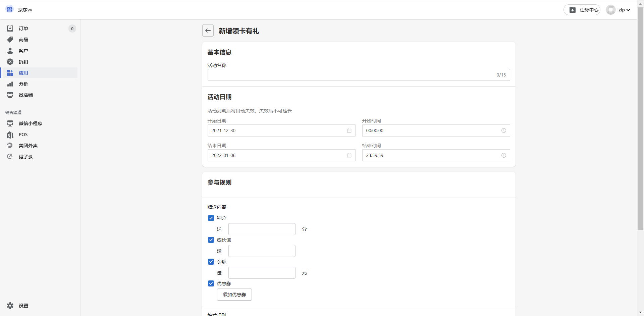The width and height of the screenshot is (644, 316).
Task: Open calendar icon for 结束日期
Action: 349,155
